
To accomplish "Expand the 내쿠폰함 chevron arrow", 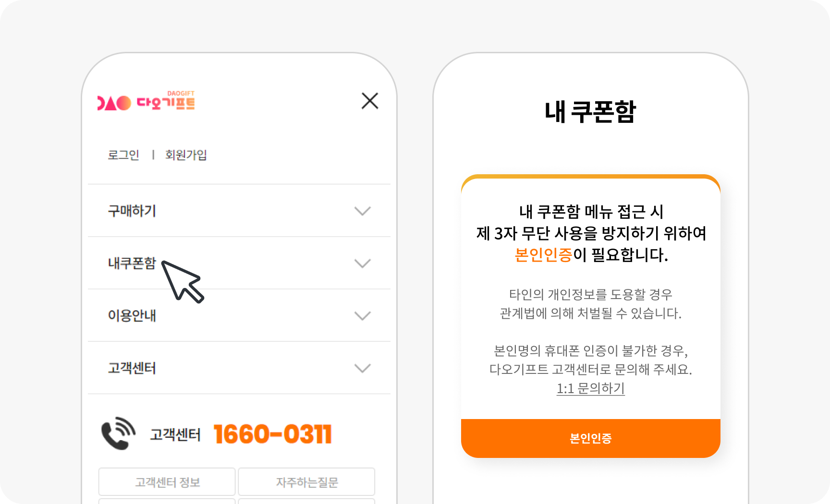I will click(362, 264).
